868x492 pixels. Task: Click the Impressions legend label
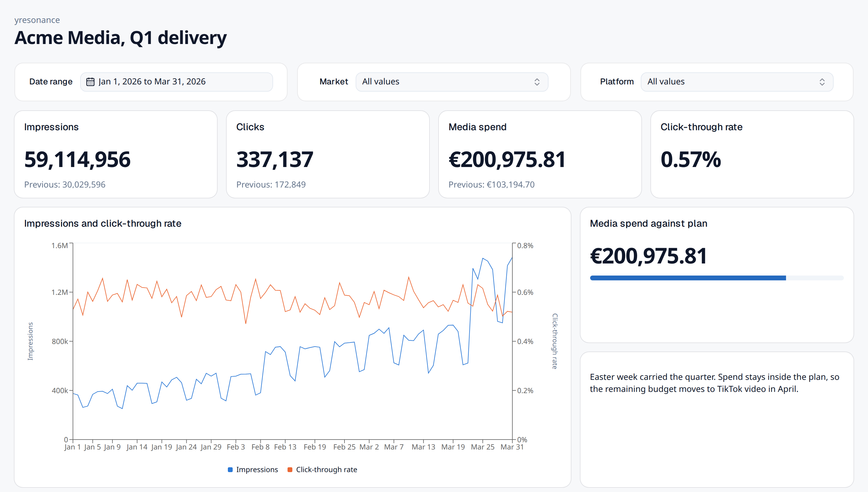point(257,469)
